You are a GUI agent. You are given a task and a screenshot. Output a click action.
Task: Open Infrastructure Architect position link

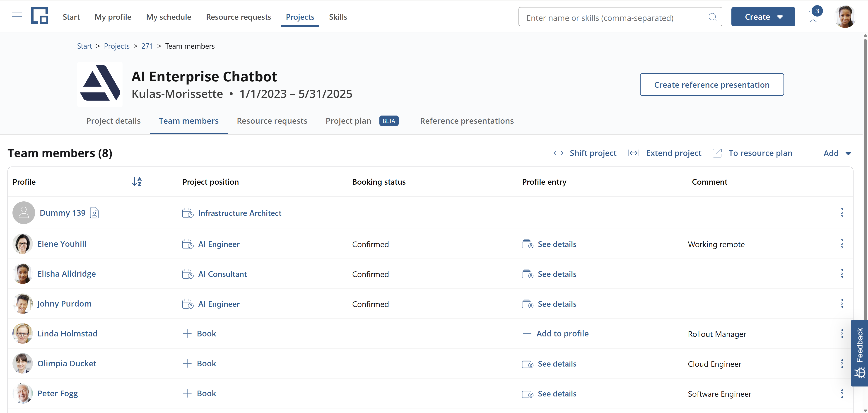(x=240, y=213)
